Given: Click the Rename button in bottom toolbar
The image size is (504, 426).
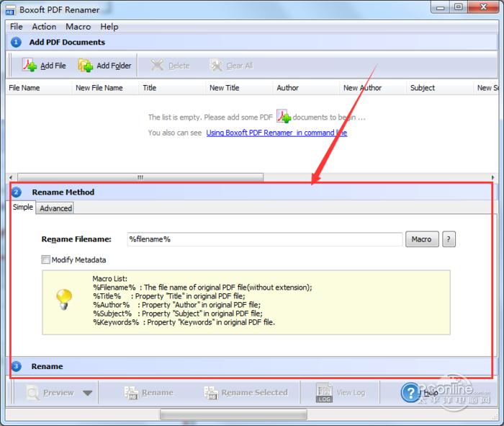Looking at the screenshot, I should pyautogui.click(x=148, y=393).
